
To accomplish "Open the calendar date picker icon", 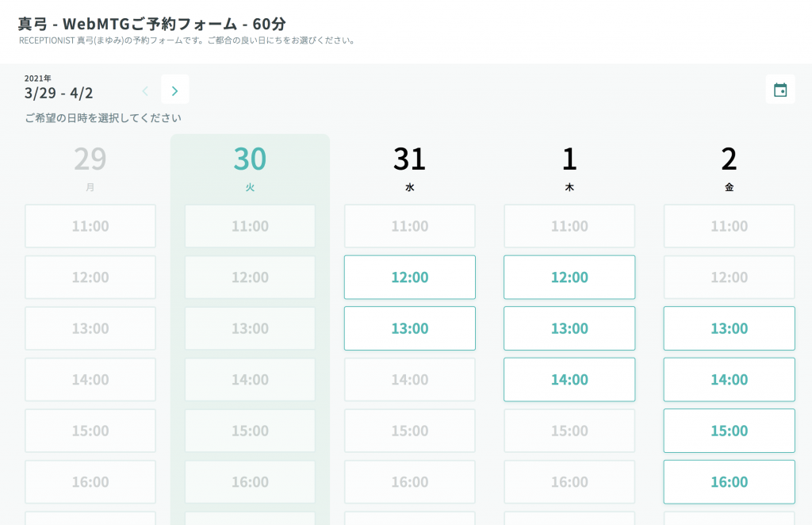I will [x=780, y=90].
